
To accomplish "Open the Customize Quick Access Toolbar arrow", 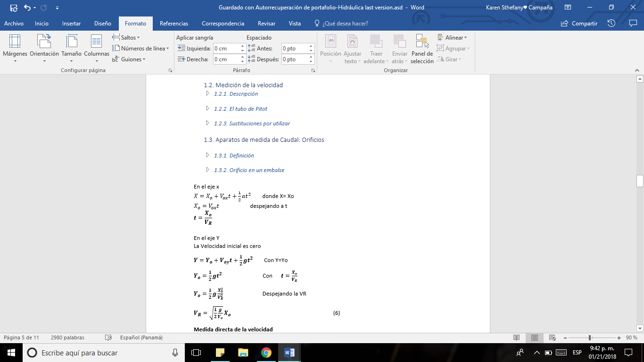I will 57,8.
